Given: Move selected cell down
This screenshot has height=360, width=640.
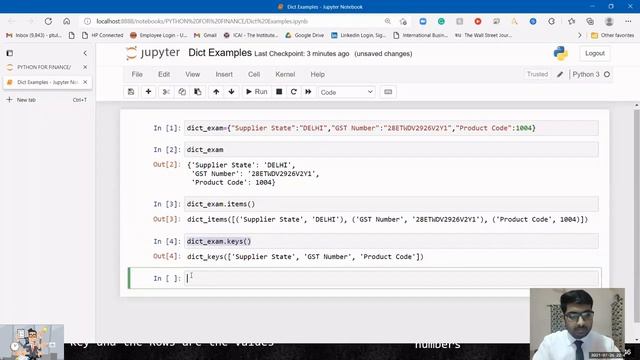Looking at the screenshot, I should click(x=231, y=92).
